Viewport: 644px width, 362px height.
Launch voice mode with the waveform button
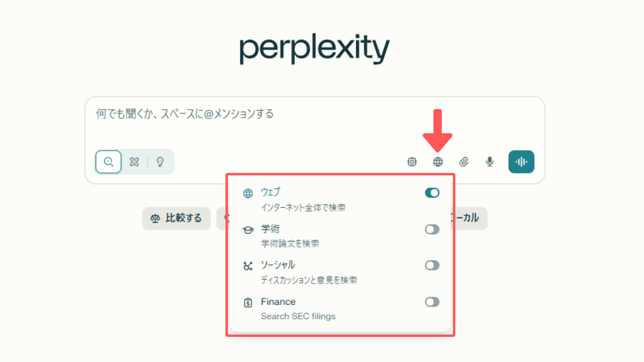coord(521,162)
